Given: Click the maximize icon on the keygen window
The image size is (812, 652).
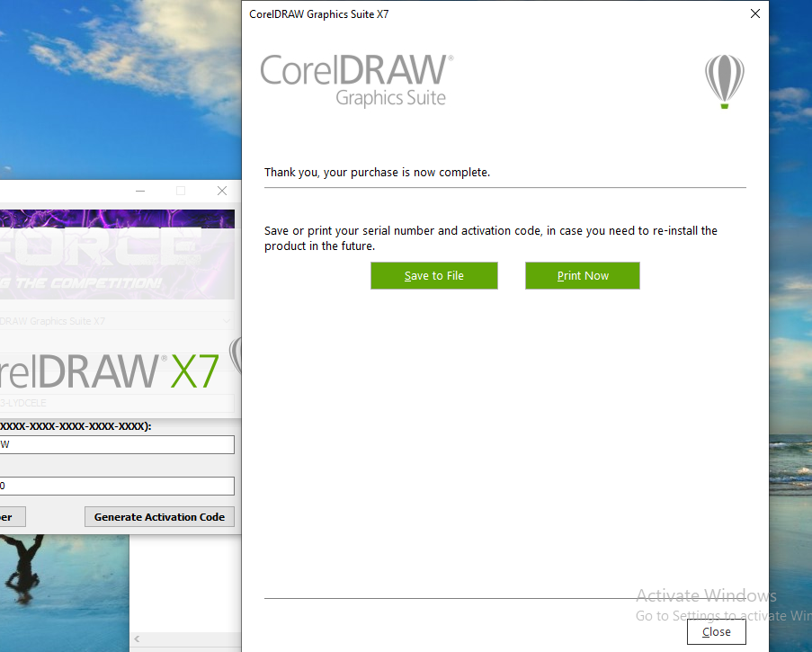Looking at the screenshot, I should 180,191.
